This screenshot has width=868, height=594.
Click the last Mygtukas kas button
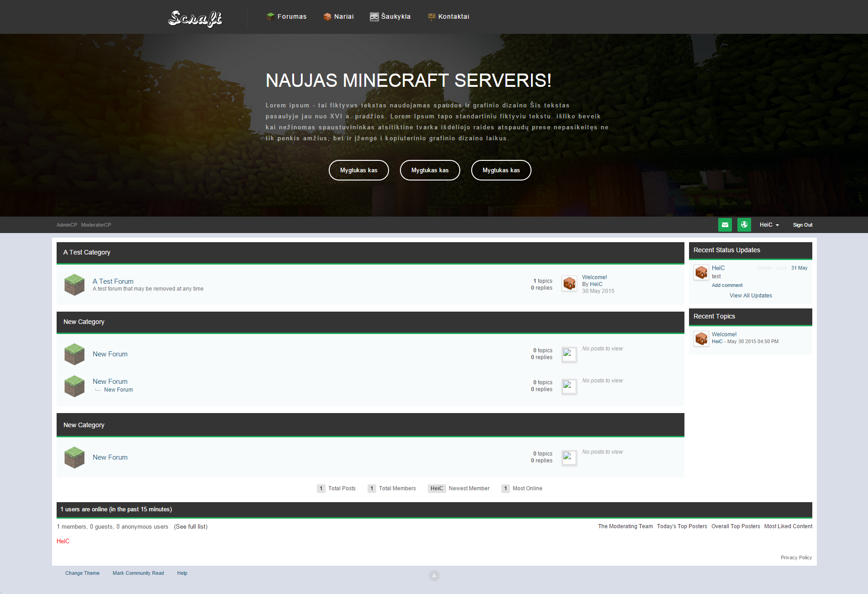click(x=501, y=170)
